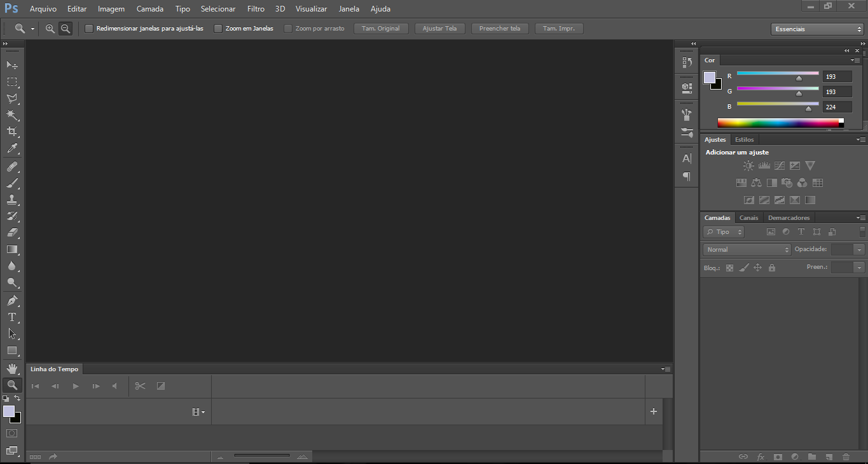Screen dimensions: 868x464
Task: Click the Ajustar Tela button
Action: (439, 29)
